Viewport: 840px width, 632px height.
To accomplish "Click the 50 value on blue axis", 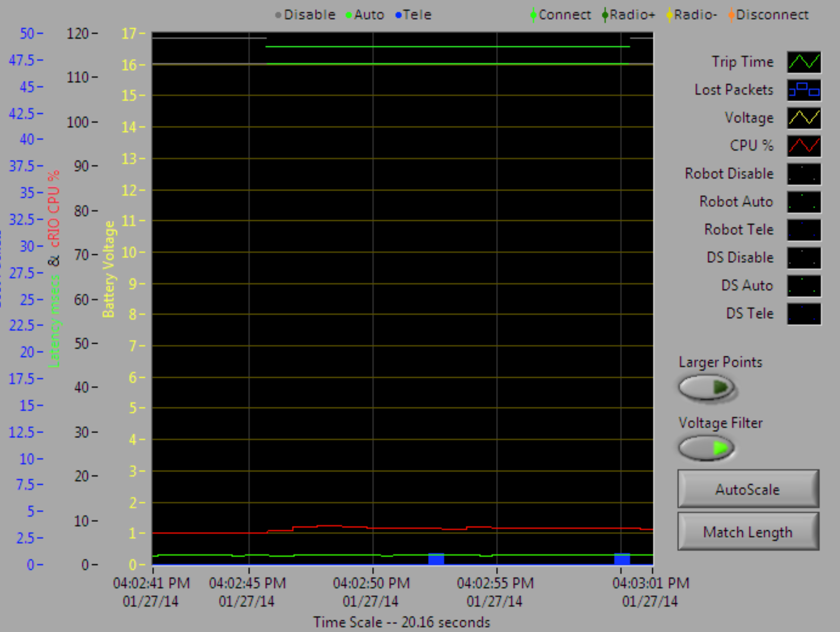I will click(x=27, y=34).
